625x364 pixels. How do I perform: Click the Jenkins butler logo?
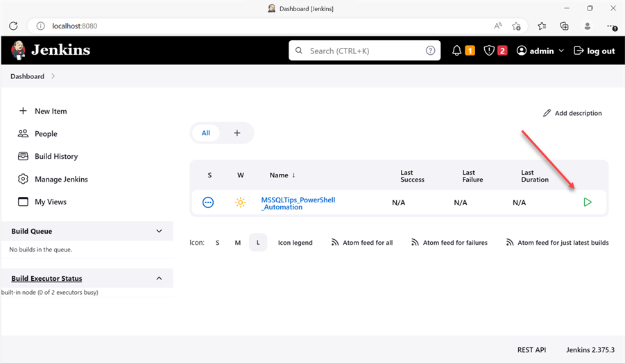[18, 50]
